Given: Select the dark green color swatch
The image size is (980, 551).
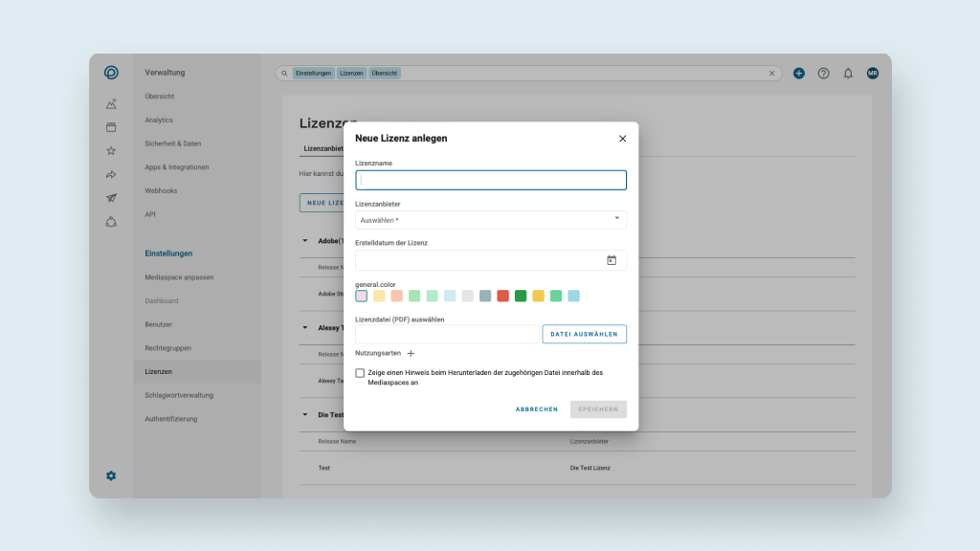Looking at the screenshot, I should click(521, 297).
